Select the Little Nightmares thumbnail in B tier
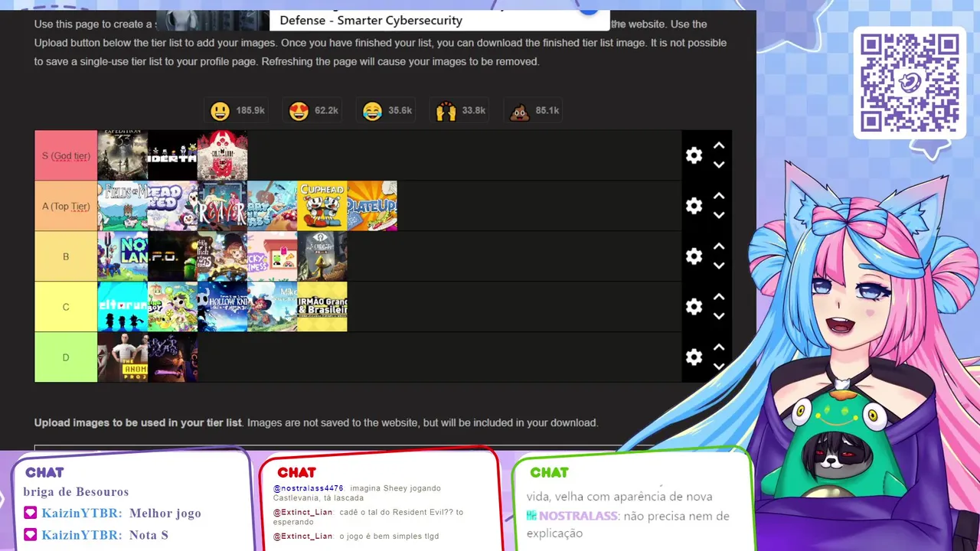The image size is (980, 551). (x=322, y=256)
